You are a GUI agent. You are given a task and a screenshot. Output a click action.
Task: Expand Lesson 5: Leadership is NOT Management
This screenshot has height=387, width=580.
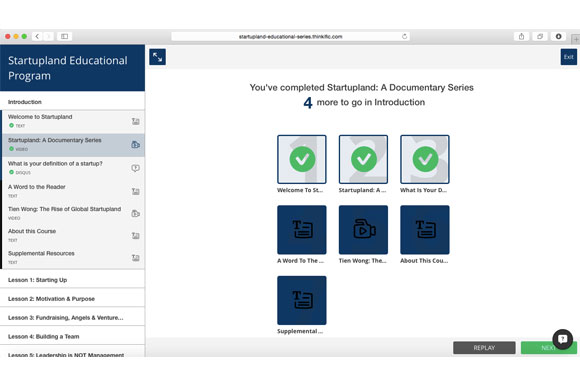click(x=72, y=352)
